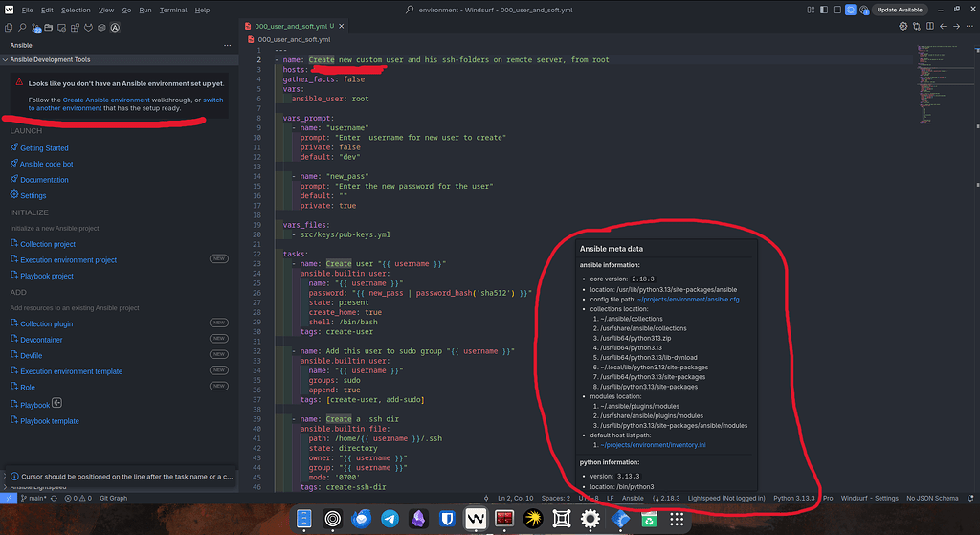Initialize a Collection project
This screenshot has height=535, width=980.
pyautogui.click(x=48, y=244)
